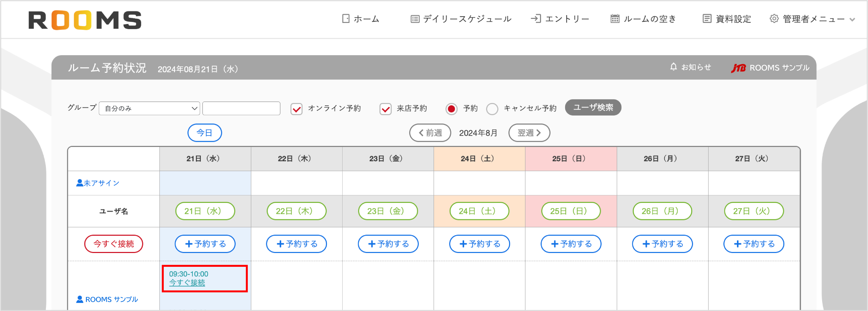Click the JTB logo in the gray header
The height and width of the screenshot is (311, 868).
[x=738, y=67]
